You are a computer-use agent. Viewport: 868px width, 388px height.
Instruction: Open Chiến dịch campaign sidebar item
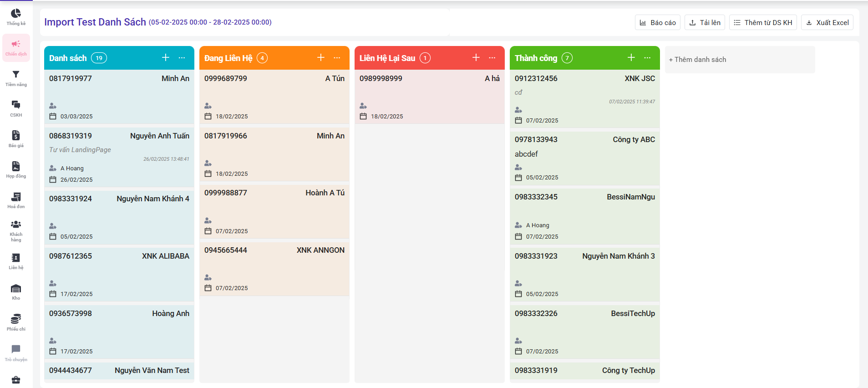(x=16, y=48)
